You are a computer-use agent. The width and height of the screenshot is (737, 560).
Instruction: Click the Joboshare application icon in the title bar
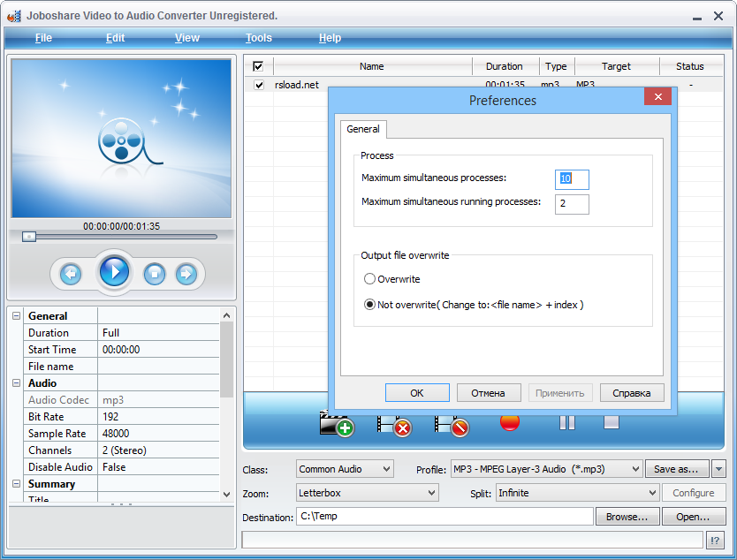14,16
